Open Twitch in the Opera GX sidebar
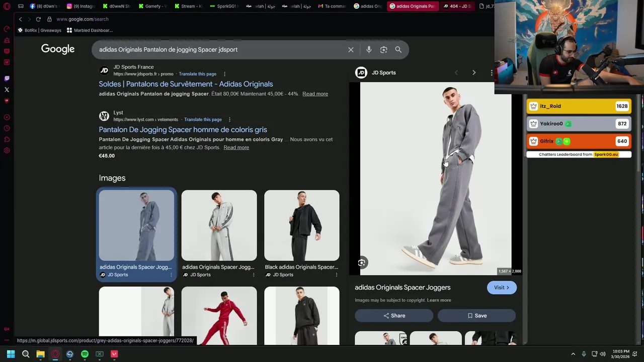 [x=7, y=78]
